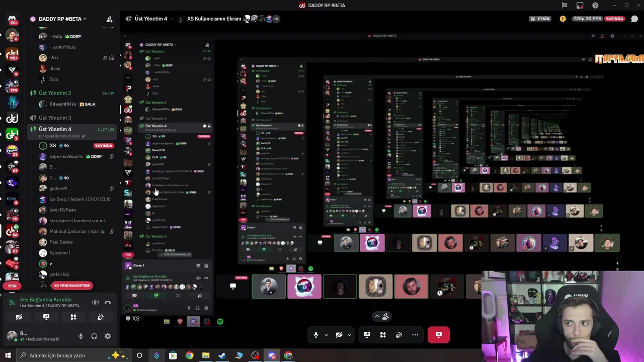This screenshot has height=362, width=644.
Task: Open the Windows Start menu
Action: coord(8,355)
